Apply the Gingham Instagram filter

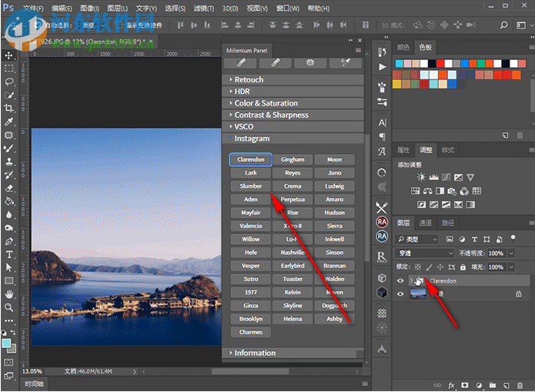pyautogui.click(x=293, y=159)
